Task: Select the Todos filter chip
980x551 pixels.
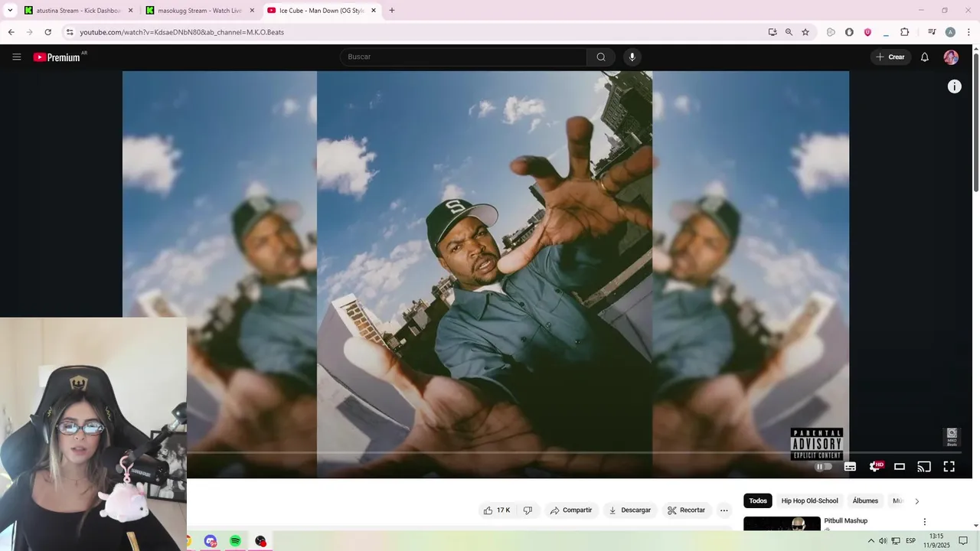Action: click(758, 501)
